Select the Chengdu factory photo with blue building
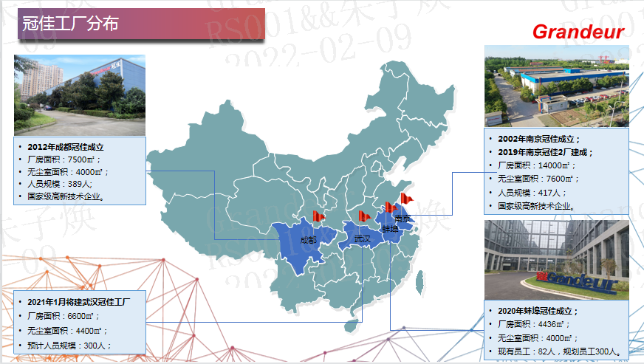Viewport: 644px width, 364px height. tap(80, 95)
